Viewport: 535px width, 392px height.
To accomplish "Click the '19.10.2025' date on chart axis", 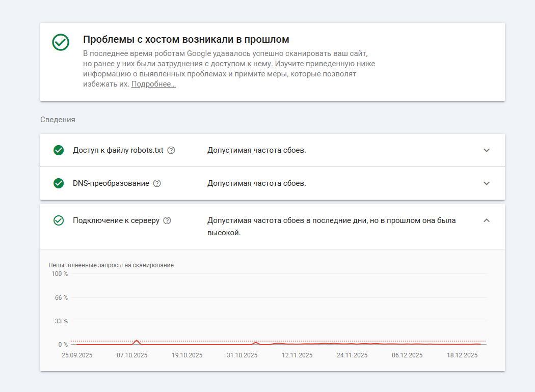I will click(187, 355).
